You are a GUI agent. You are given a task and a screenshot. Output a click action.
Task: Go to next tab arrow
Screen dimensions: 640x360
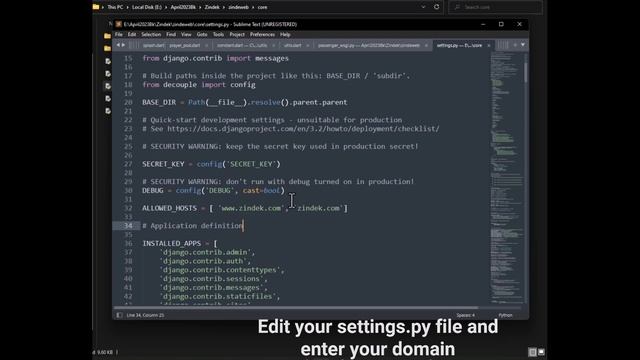123,45
